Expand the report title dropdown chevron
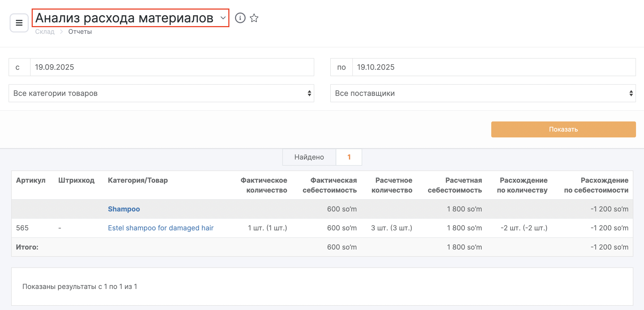 223,18
